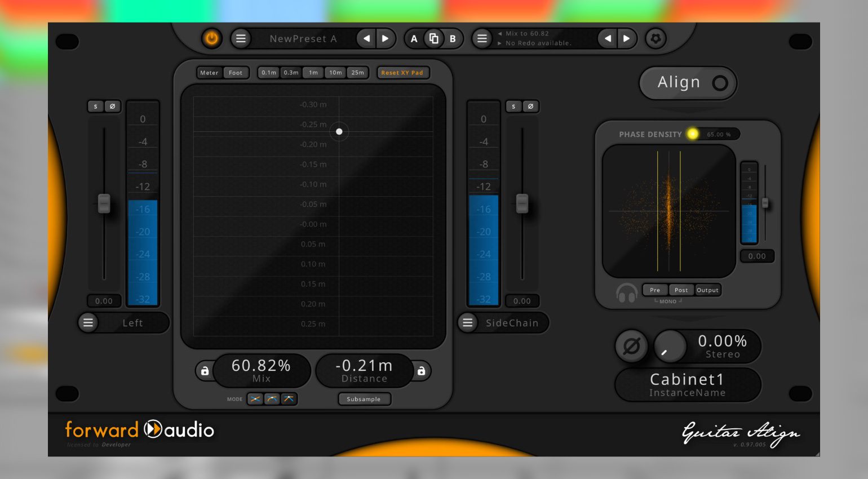Select the Post monitoring point
Image resolution: width=868 pixels, height=479 pixels.
coord(681,290)
